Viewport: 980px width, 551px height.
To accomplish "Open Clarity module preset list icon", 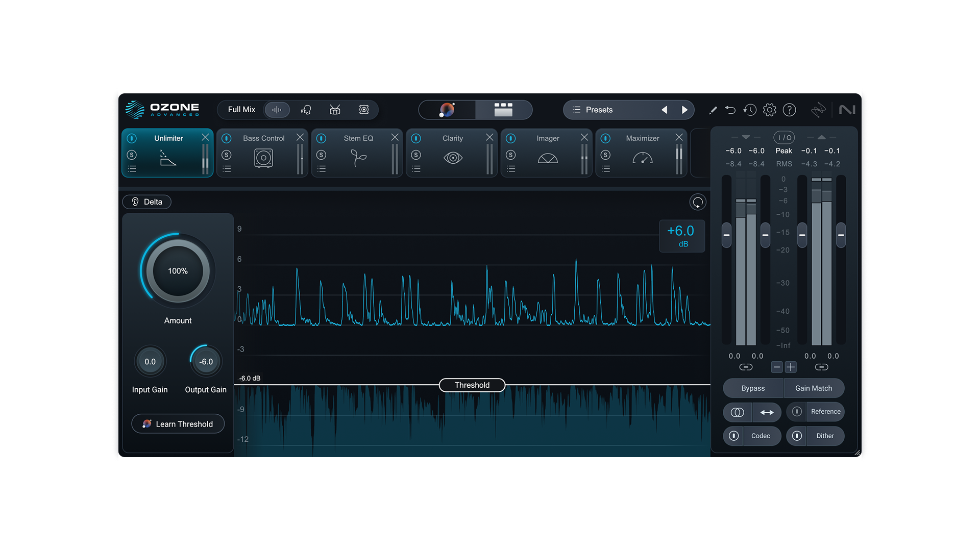I will click(x=416, y=169).
